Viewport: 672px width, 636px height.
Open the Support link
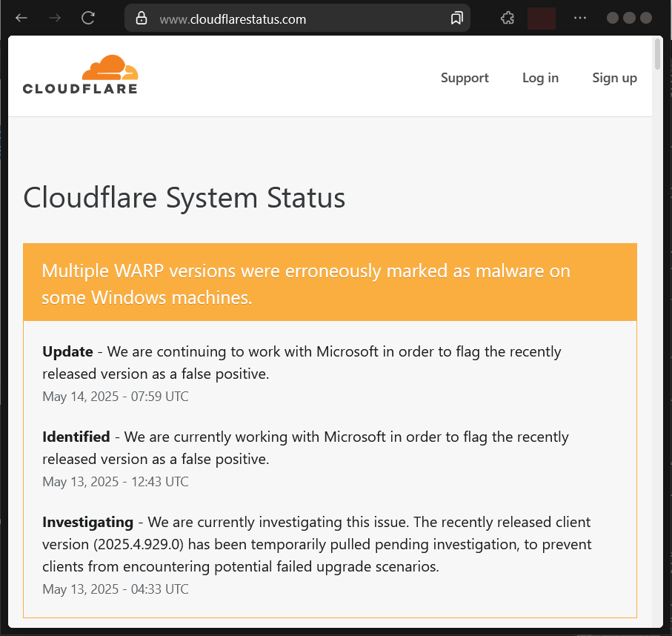pos(465,78)
